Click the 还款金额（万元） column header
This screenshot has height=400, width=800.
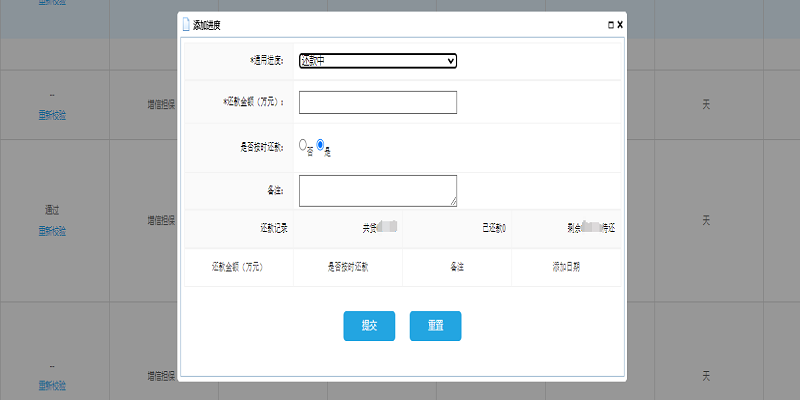pos(238,267)
